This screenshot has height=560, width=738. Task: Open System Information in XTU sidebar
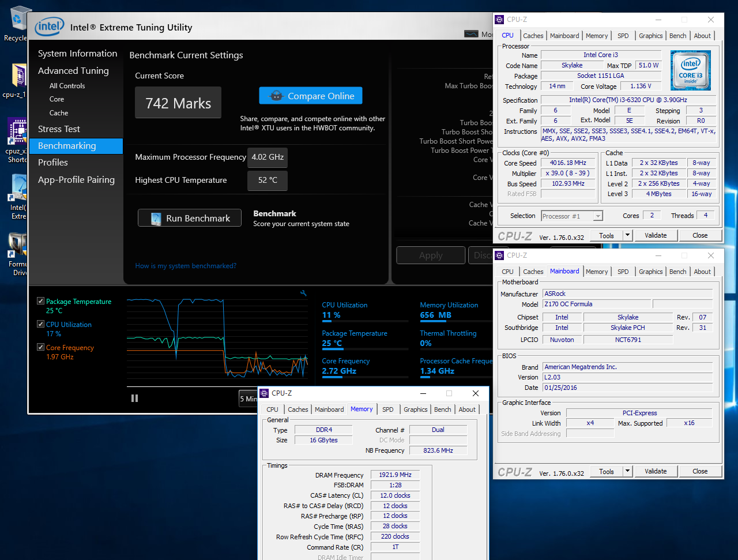(x=77, y=54)
